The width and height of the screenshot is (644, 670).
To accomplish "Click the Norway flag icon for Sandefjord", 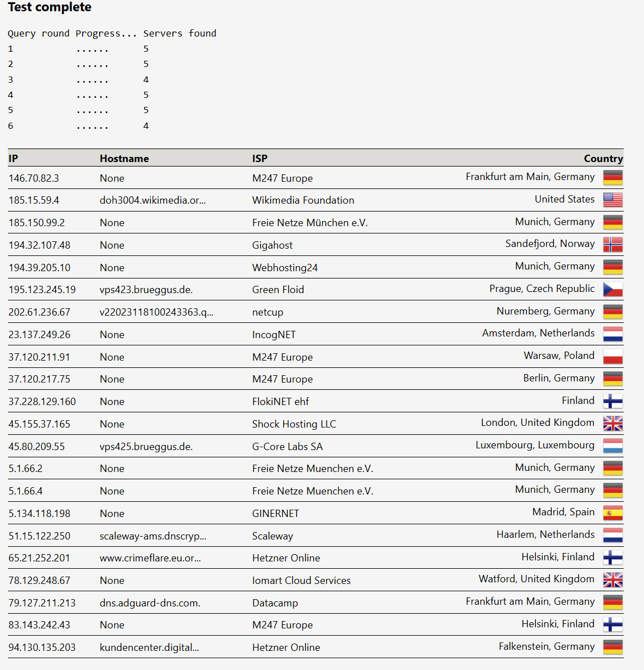I will tap(612, 245).
